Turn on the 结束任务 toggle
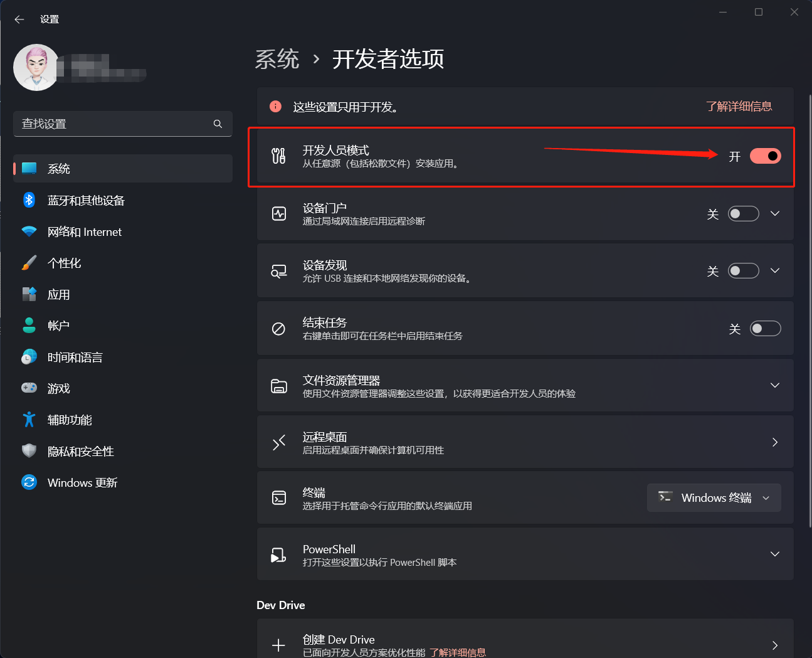Image resolution: width=812 pixels, height=658 pixels. pos(766,328)
